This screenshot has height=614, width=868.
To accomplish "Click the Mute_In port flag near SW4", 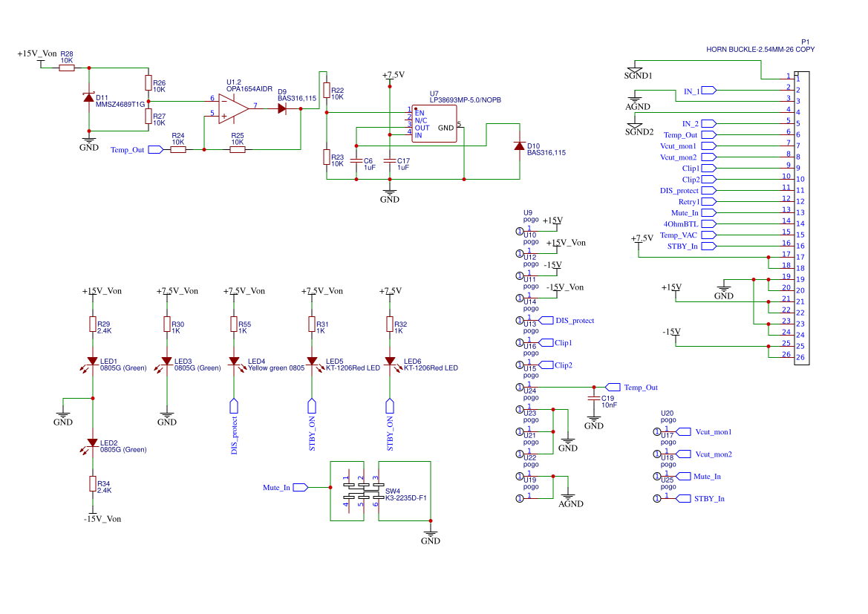I will coord(300,487).
